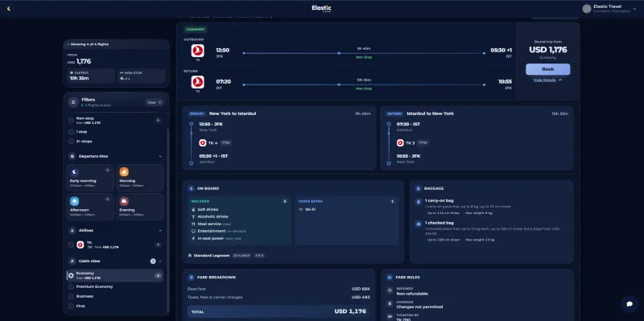
Task: Click the Fare Rules icon
Action: (390, 278)
